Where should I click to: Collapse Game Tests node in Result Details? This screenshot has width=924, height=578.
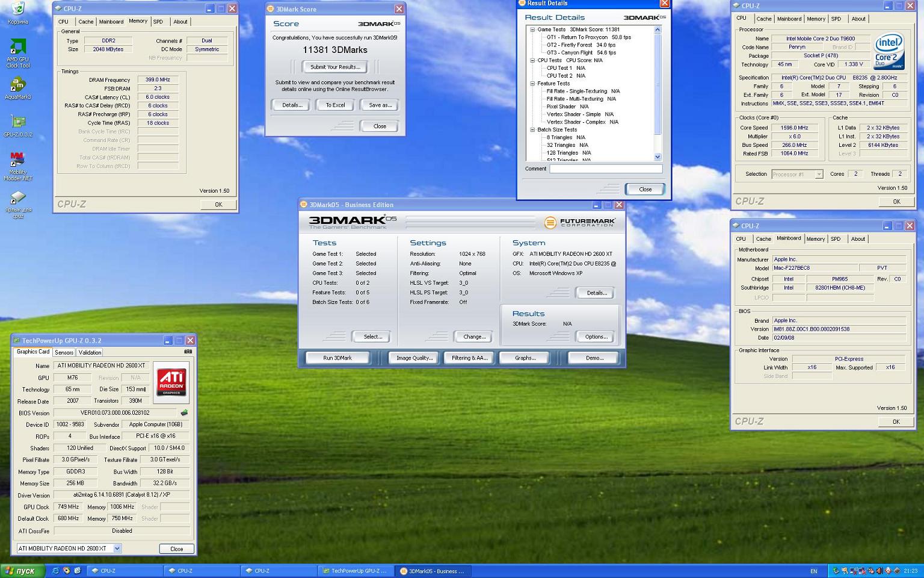click(x=532, y=30)
